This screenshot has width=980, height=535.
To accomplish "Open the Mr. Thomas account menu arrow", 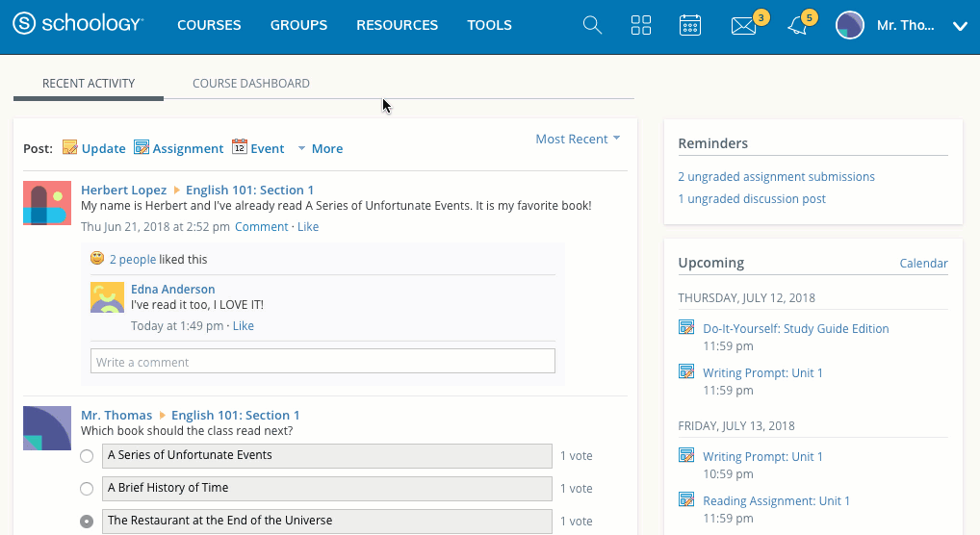I will click(959, 27).
